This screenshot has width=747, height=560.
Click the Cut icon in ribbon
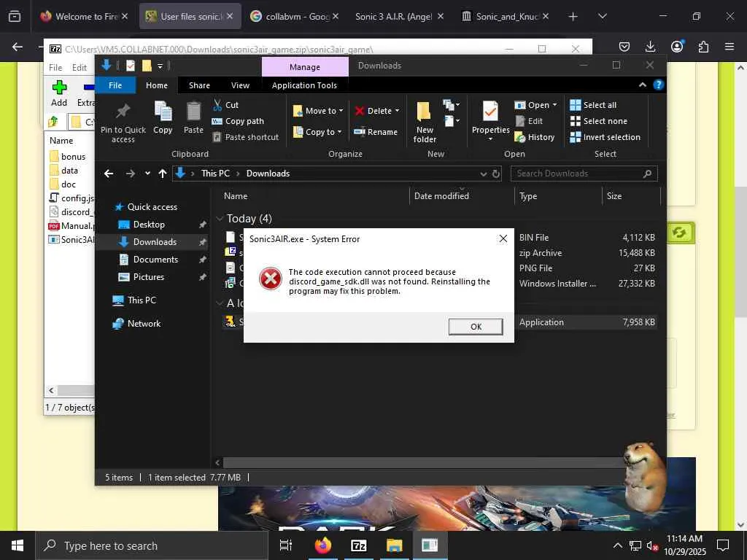click(217, 105)
